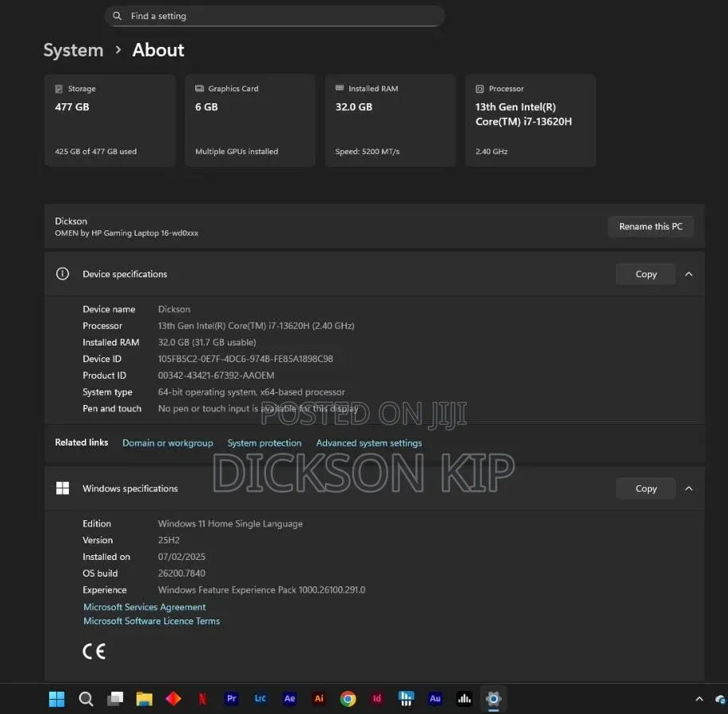
Task: Rename this PC
Action: click(651, 226)
